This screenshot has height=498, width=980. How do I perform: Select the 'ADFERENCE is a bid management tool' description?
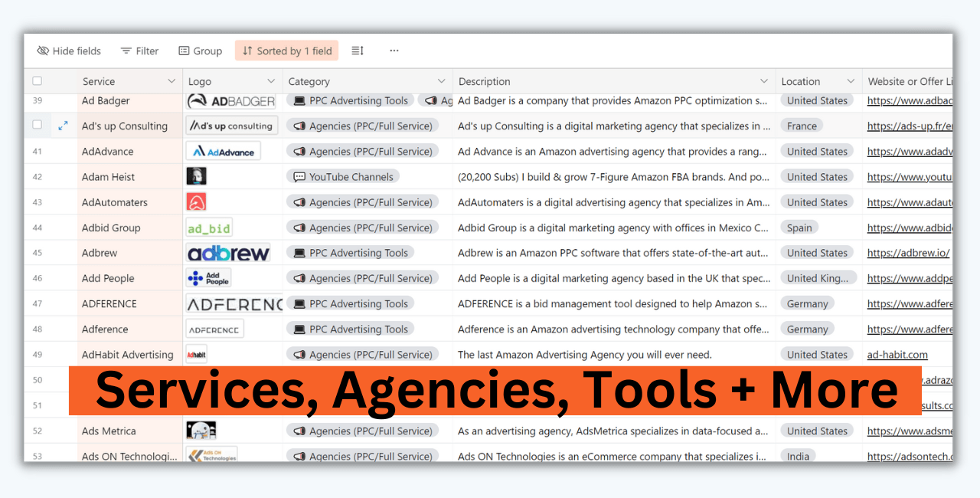tap(612, 303)
